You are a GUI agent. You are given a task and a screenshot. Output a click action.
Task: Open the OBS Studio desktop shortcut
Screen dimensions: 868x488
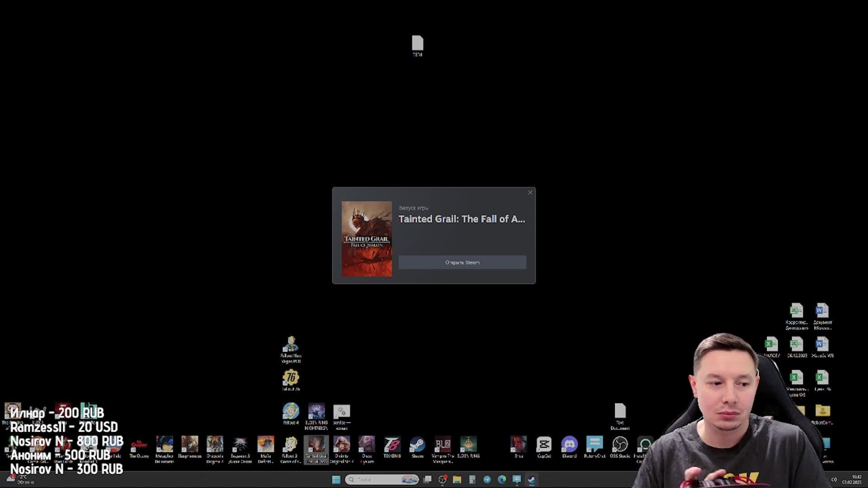tap(620, 445)
